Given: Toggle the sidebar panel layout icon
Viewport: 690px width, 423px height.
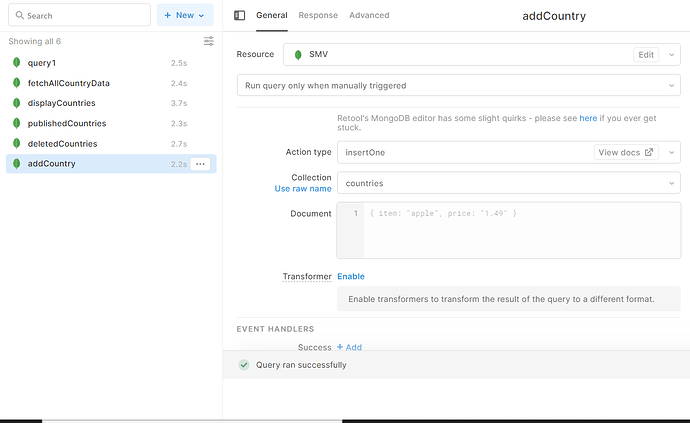Looking at the screenshot, I should tap(239, 15).
